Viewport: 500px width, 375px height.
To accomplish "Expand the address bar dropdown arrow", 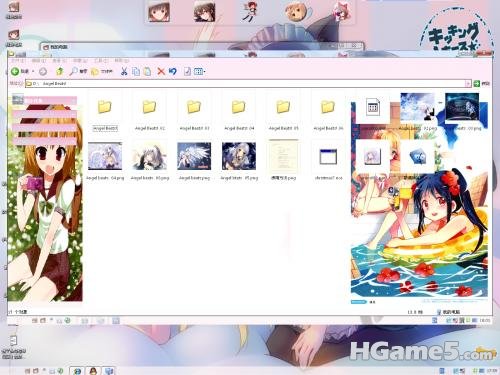I will pyautogui.click(x=468, y=83).
